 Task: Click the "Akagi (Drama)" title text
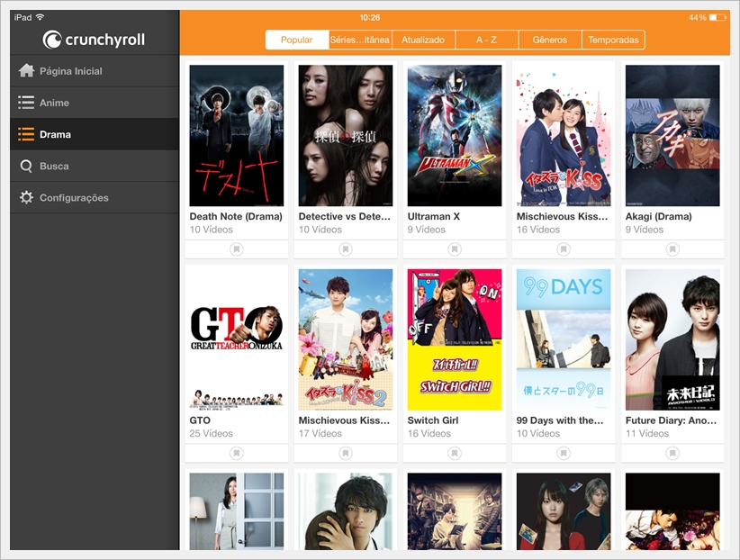point(659,217)
